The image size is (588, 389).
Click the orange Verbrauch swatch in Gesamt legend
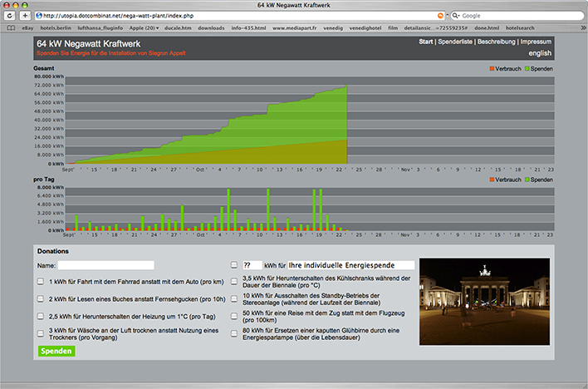coord(492,69)
